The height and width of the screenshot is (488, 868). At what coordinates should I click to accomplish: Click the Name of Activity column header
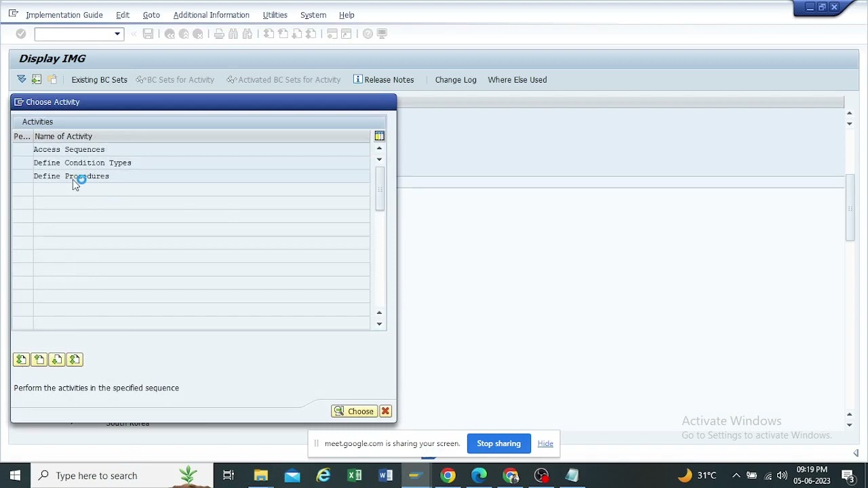201,136
